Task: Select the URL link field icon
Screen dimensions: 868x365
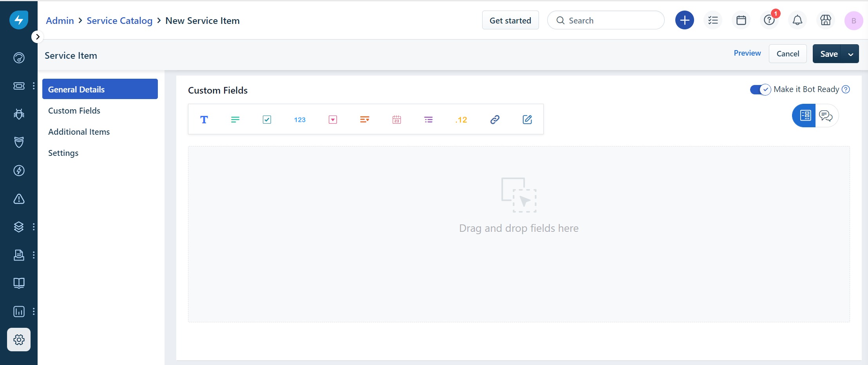Action: coord(495,119)
